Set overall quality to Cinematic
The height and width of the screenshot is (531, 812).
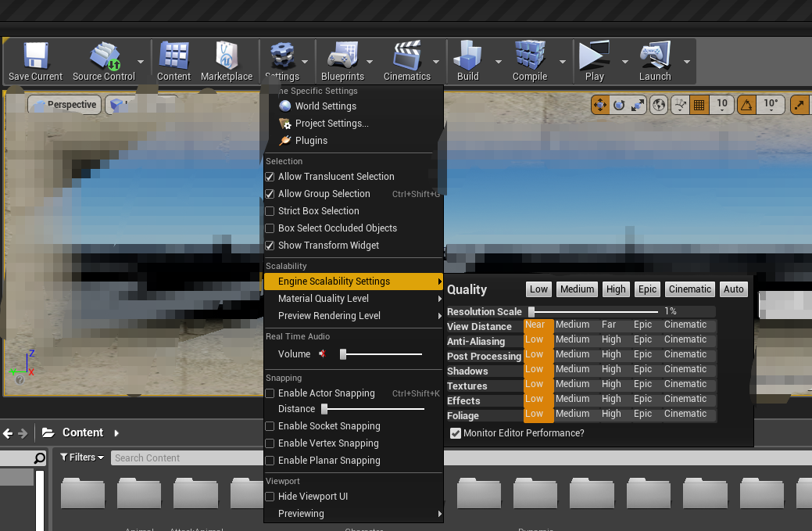[x=689, y=289]
